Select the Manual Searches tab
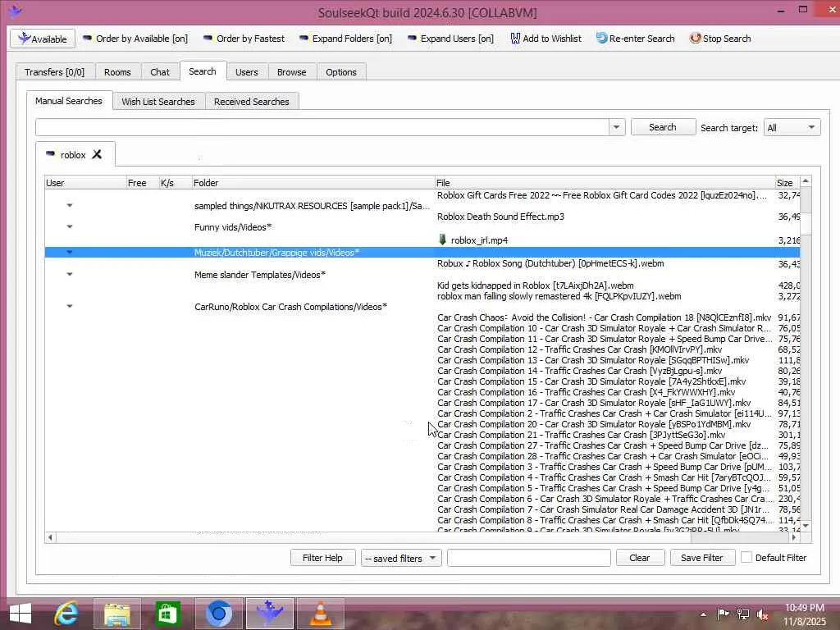The image size is (840, 630). [69, 101]
